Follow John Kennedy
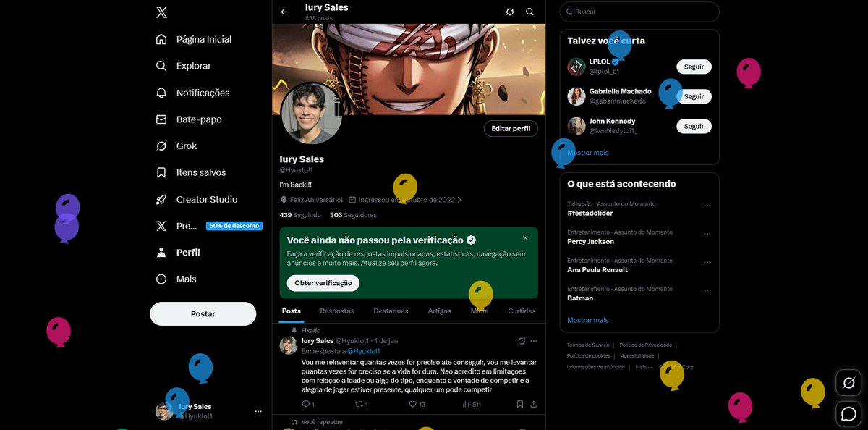The width and height of the screenshot is (868, 430). [694, 126]
